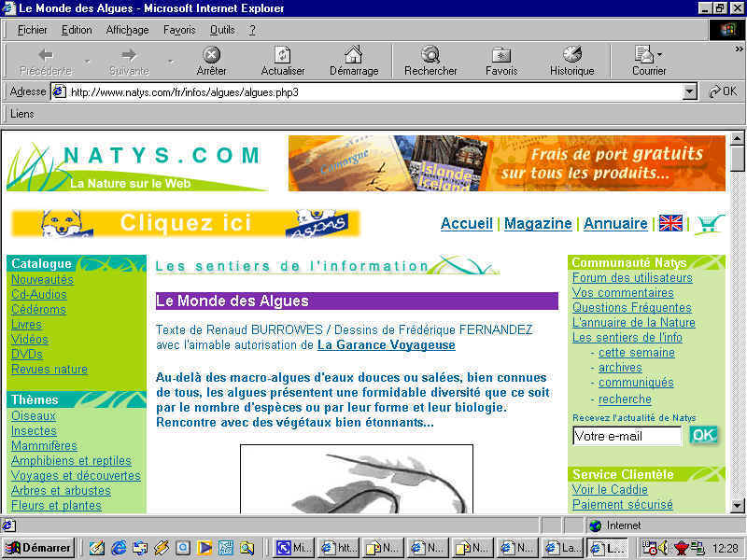Image resolution: width=747 pixels, height=560 pixels.
Task: Open the Favoris menu in menu bar
Action: [179, 30]
